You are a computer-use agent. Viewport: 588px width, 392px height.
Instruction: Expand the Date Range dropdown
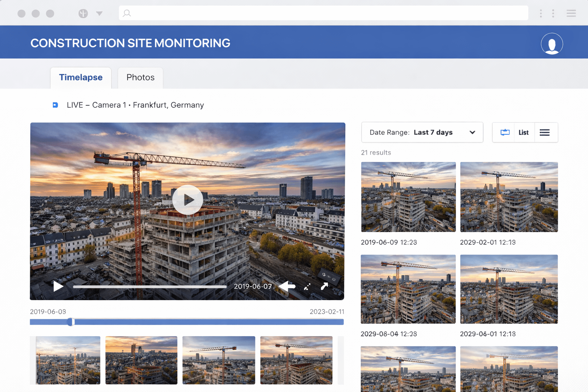pyautogui.click(x=422, y=132)
